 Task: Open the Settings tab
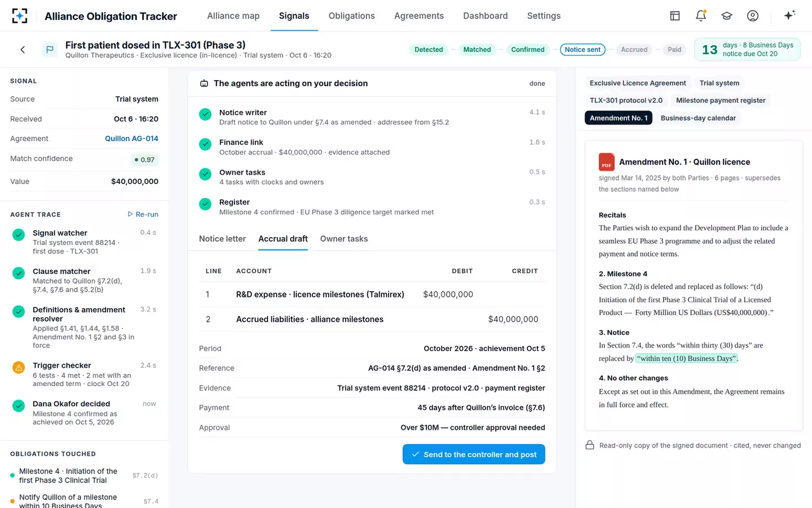(x=544, y=16)
